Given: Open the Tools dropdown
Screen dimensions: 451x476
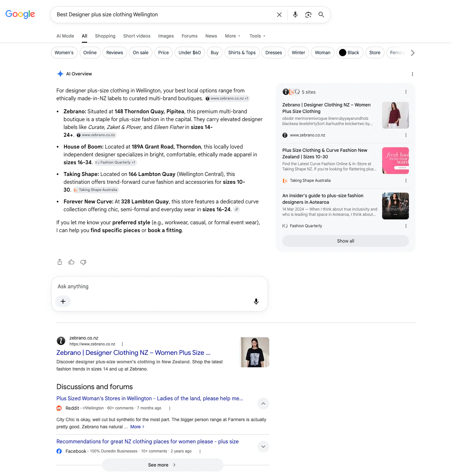Looking at the screenshot, I should [x=257, y=36].
